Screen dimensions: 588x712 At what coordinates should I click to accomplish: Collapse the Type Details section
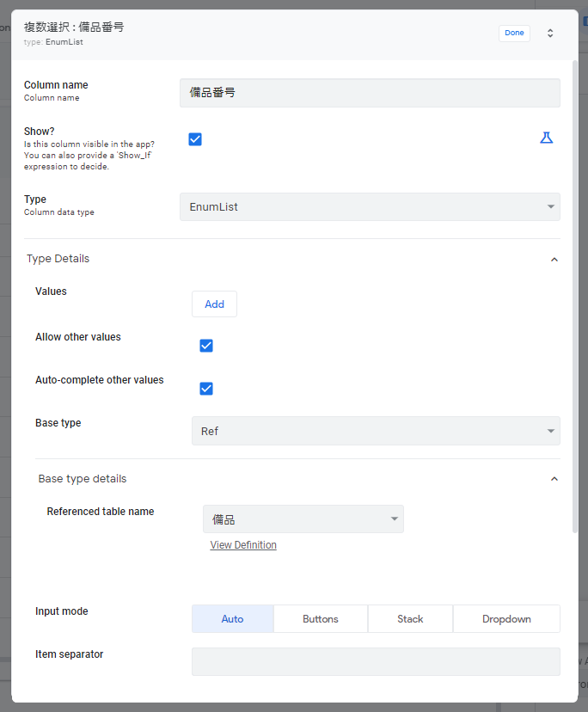[x=554, y=259]
